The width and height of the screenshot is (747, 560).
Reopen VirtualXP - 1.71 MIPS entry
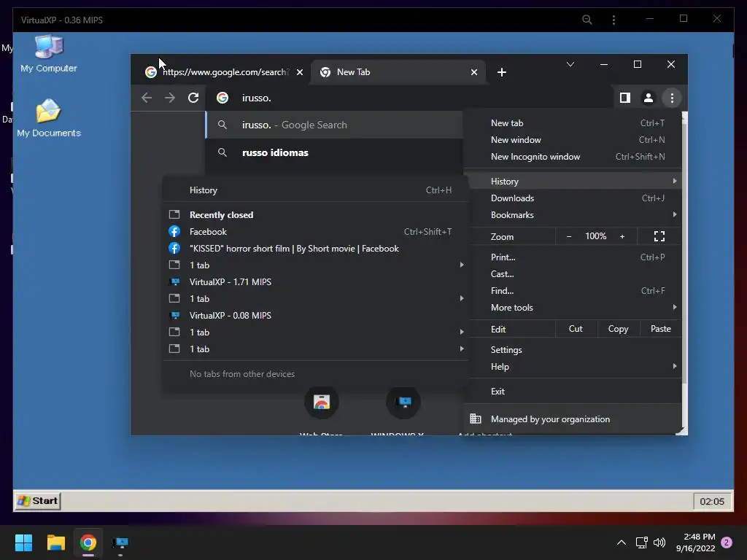click(315, 282)
